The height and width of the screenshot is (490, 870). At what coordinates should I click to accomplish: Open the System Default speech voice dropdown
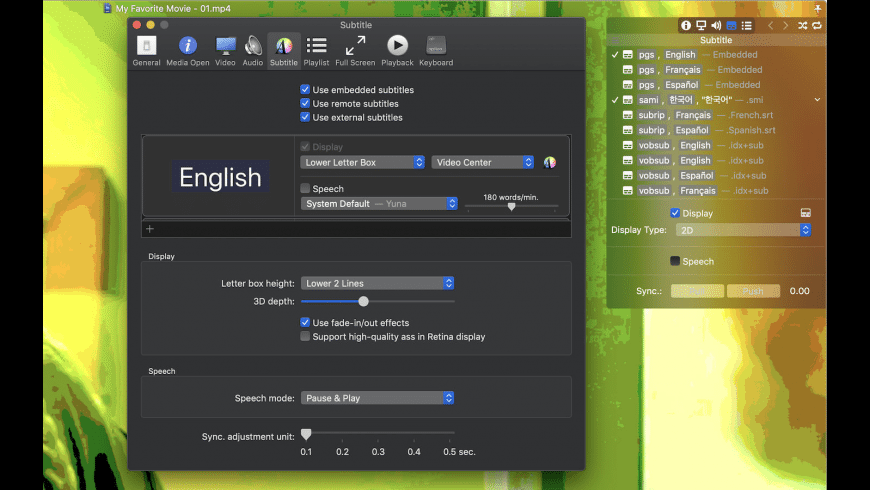click(379, 204)
